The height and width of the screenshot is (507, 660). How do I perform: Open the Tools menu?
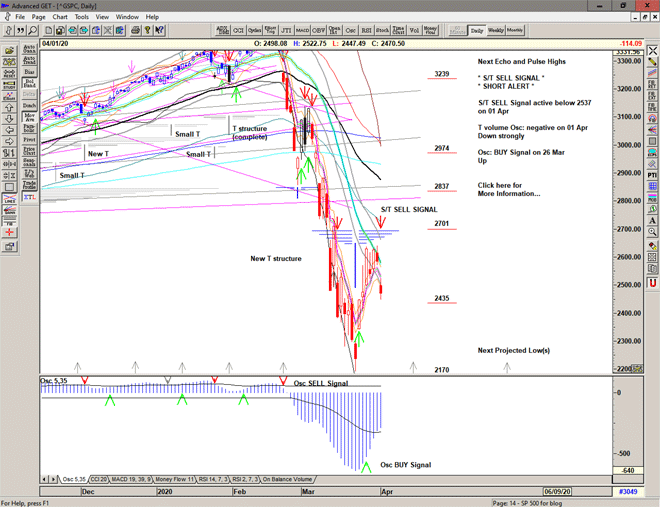[81, 17]
